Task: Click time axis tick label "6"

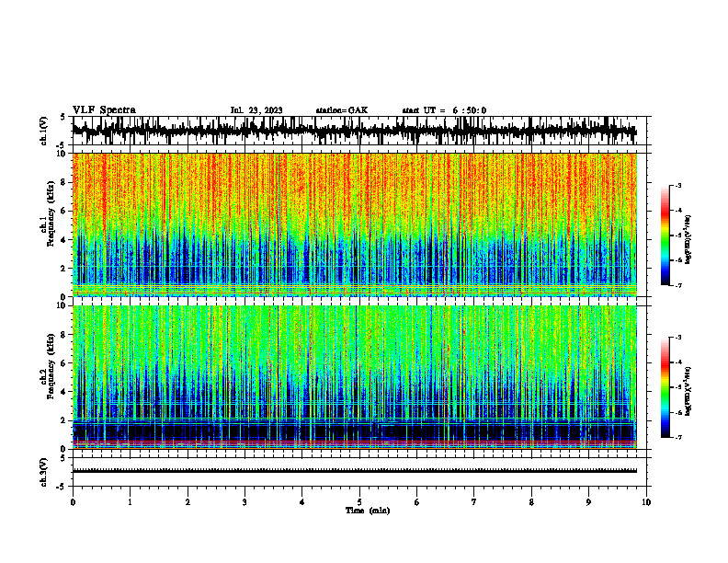Action: [x=417, y=502]
